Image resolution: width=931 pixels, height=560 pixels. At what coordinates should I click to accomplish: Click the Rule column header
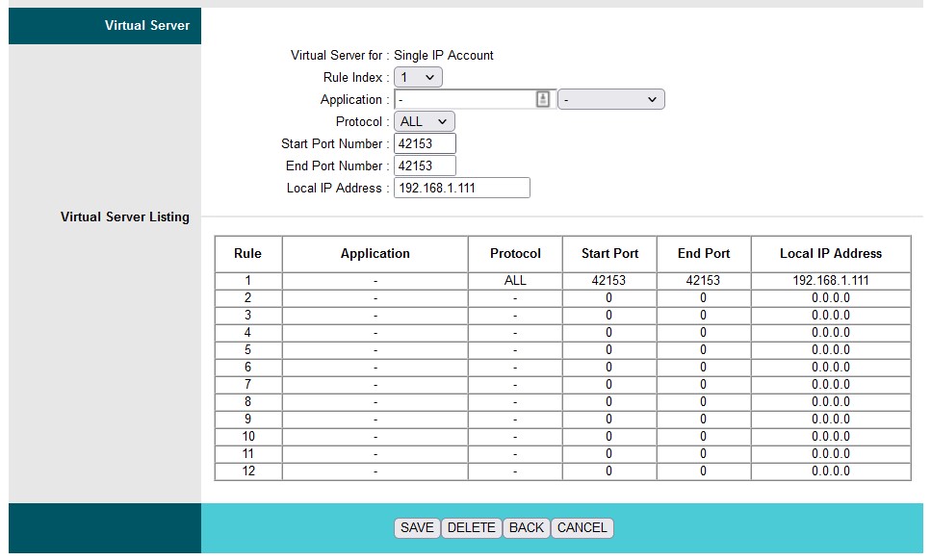pos(248,254)
